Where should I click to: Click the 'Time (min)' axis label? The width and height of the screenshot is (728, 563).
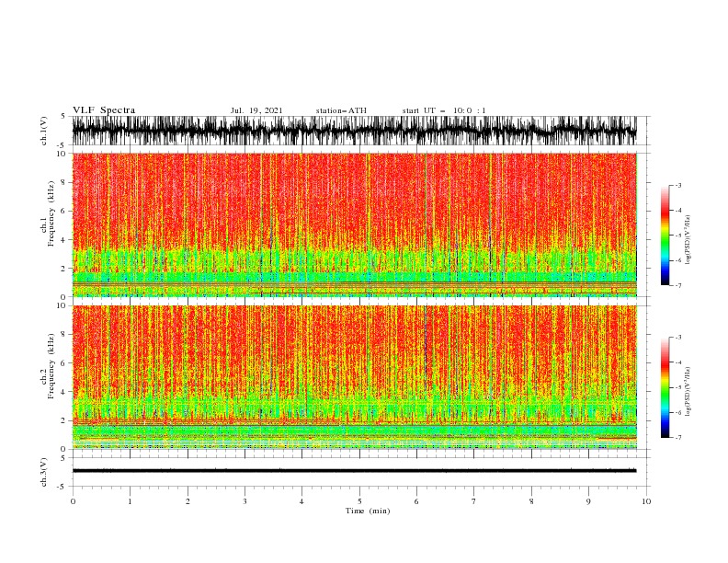click(368, 511)
